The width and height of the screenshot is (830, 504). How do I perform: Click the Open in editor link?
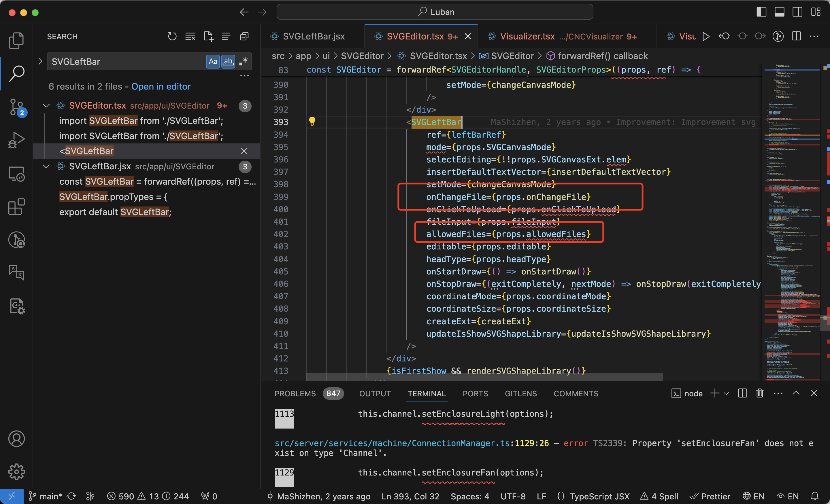[x=161, y=86]
